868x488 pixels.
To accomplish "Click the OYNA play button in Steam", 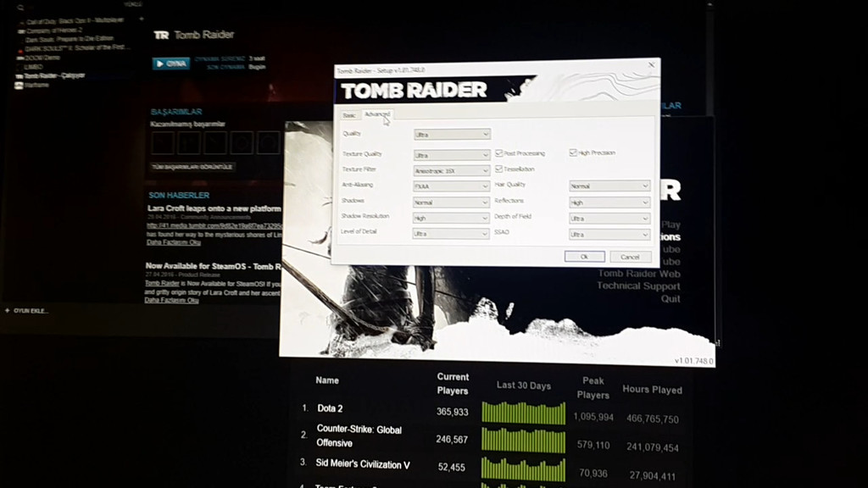I will (x=171, y=64).
